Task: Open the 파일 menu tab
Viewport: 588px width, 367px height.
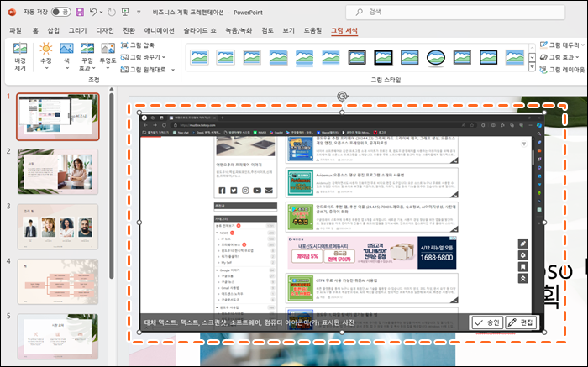Action: (x=16, y=30)
